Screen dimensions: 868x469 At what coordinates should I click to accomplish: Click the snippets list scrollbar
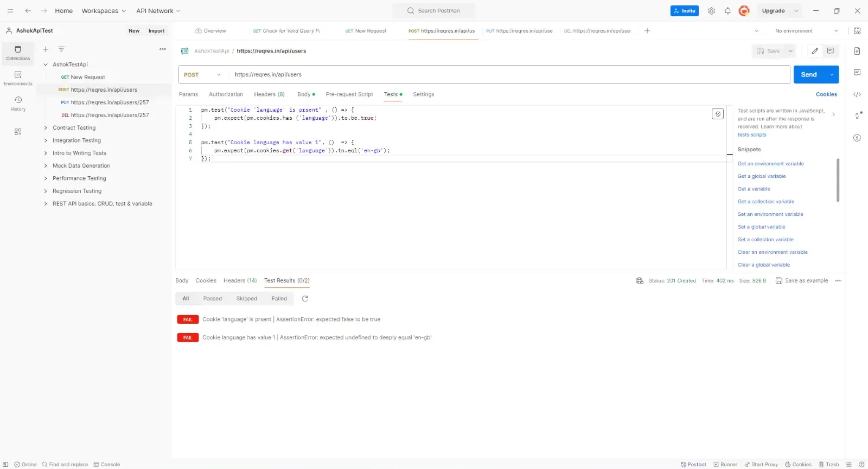click(838, 180)
